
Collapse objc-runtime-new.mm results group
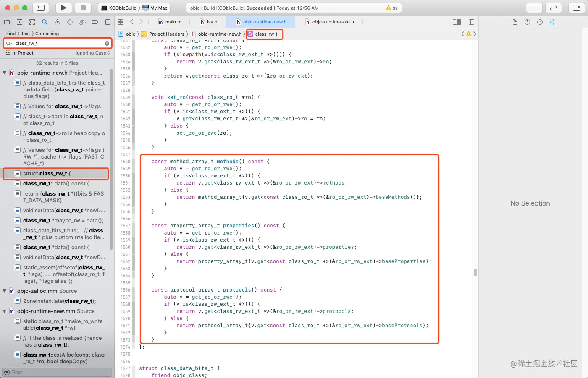pyautogui.click(x=5, y=311)
